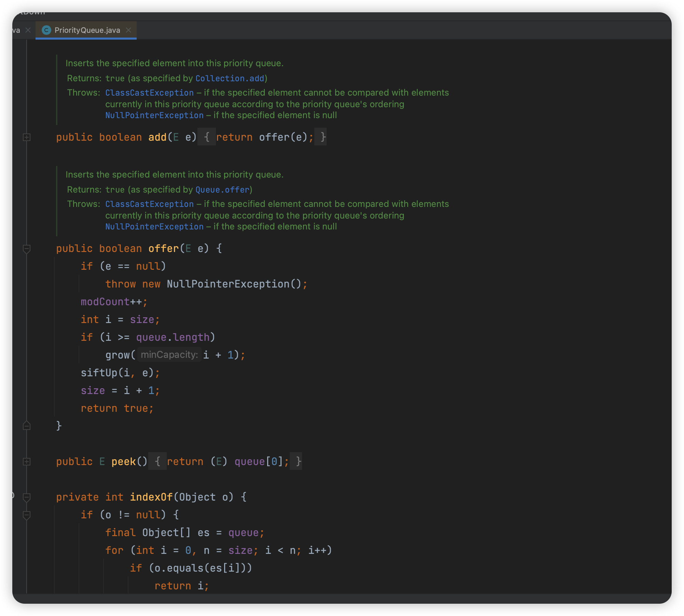Expand the folded add(E e) method gutter icon
684x616 pixels.
(27, 137)
